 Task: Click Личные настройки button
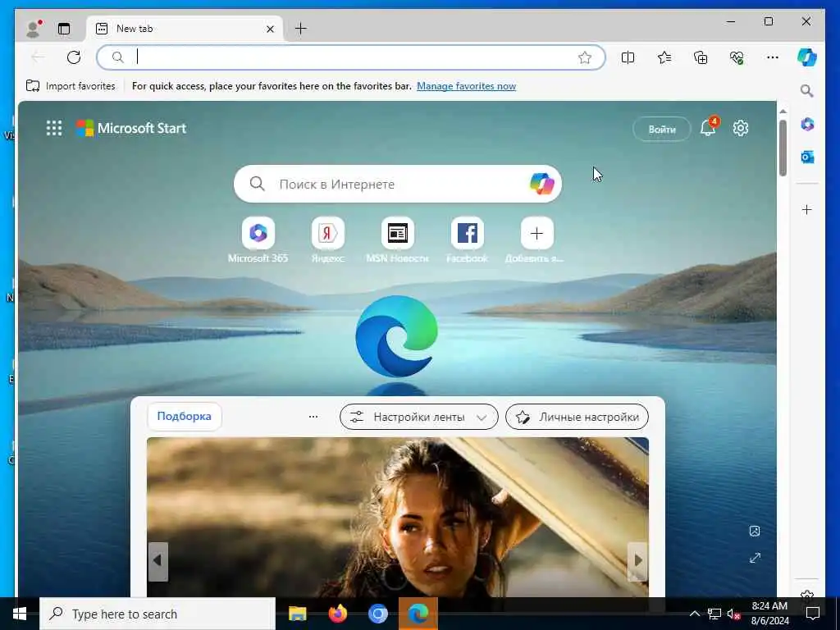pyautogui.click(x=577, y=417)
